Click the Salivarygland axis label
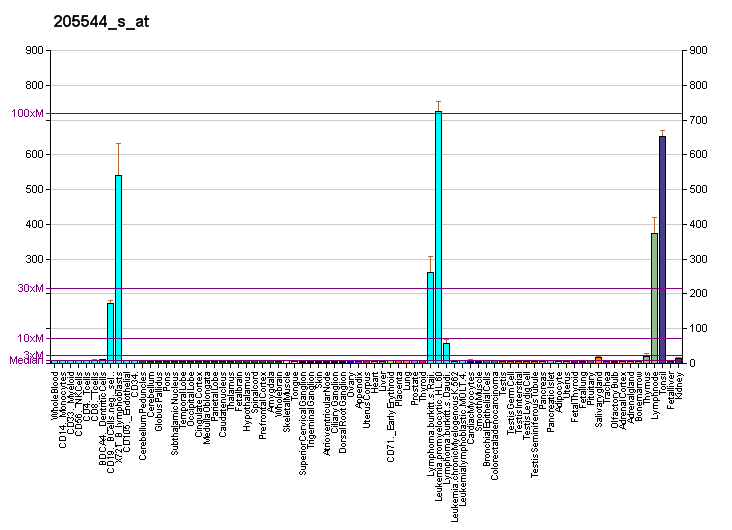Image resolution: width=732 pixels, height=530 pixels. pos(598,399)
